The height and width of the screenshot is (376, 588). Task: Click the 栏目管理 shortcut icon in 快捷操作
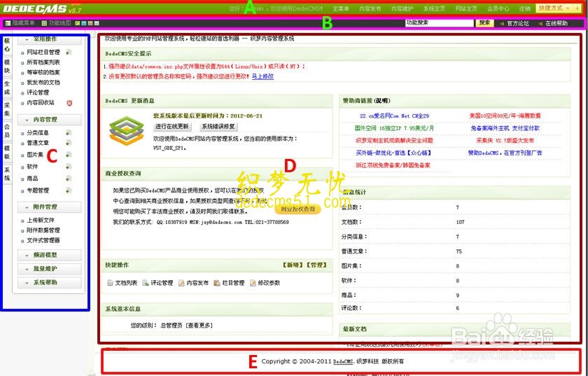pyautogui.click(x=217, y=283)
